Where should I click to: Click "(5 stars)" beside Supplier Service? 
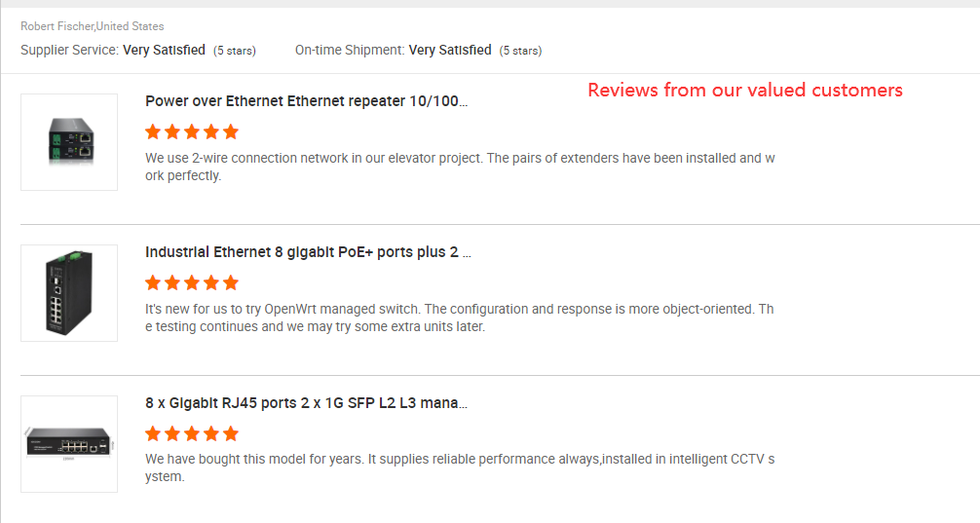pos(235,51)
